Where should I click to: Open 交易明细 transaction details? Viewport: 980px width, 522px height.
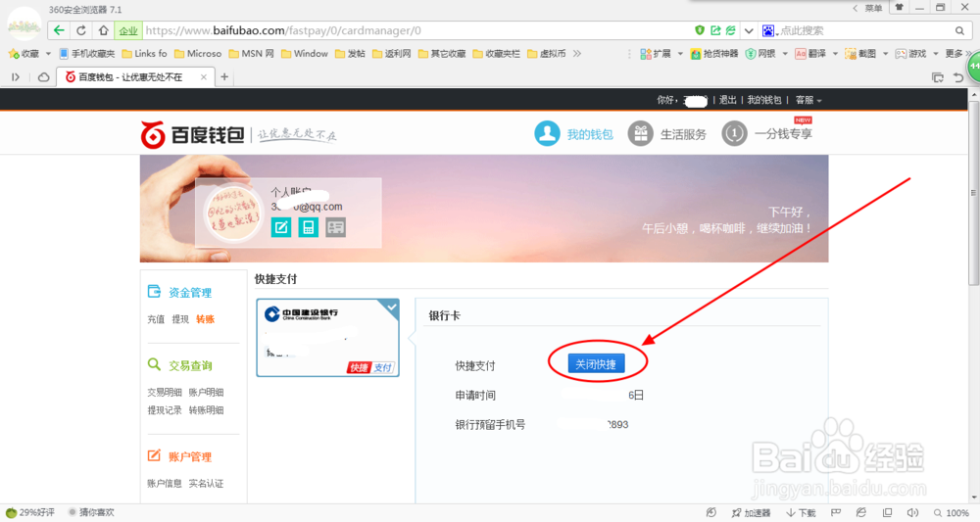165,392
